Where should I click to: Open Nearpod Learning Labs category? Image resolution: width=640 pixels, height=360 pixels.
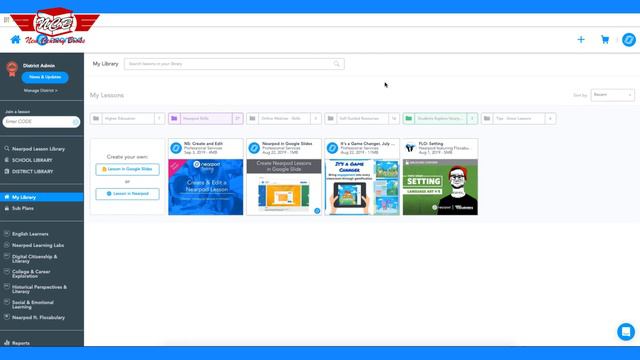pos(38,245)
